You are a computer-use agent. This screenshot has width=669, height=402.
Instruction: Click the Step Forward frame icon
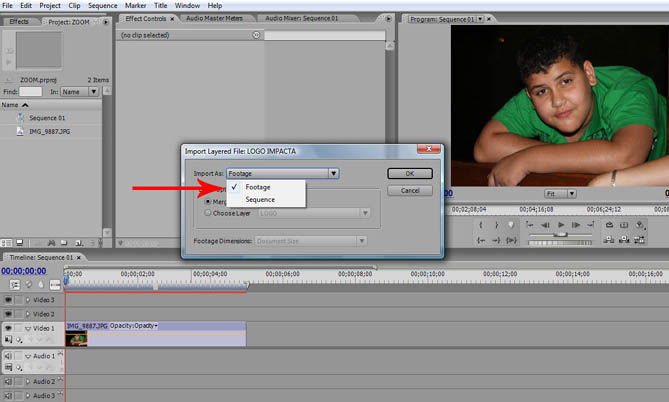point(578,225)
